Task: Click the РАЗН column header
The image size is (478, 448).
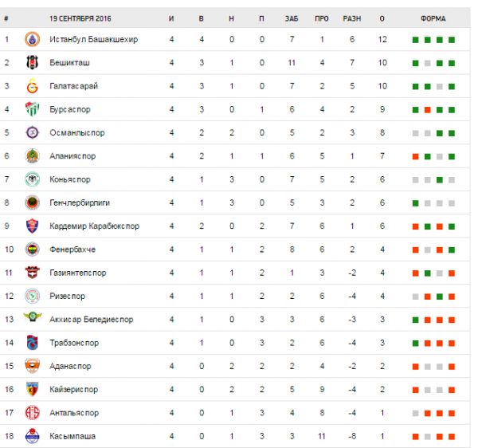Action: pyautogui.click(x=351, y=18)
